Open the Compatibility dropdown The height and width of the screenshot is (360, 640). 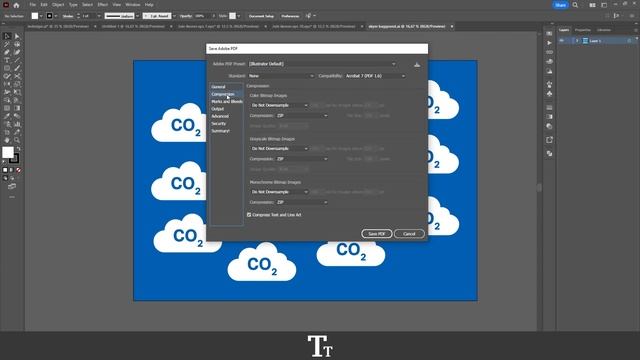[x=375, y=76]
